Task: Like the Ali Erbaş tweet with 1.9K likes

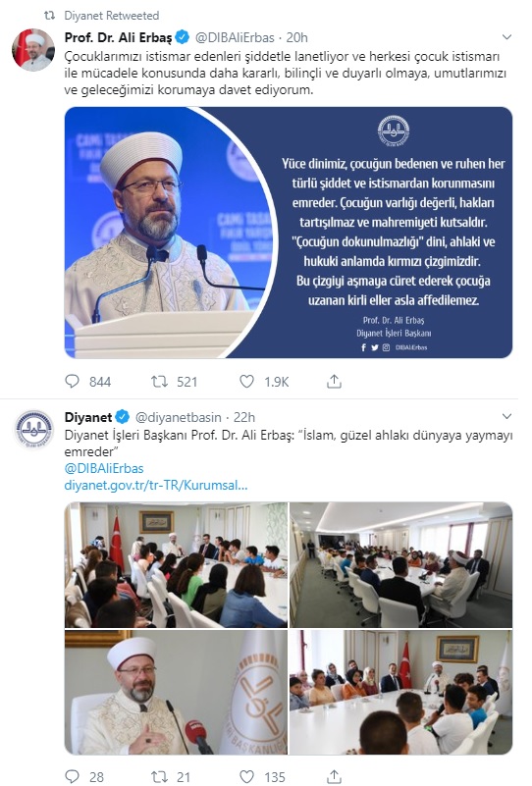Action: (x=246, y=382)
